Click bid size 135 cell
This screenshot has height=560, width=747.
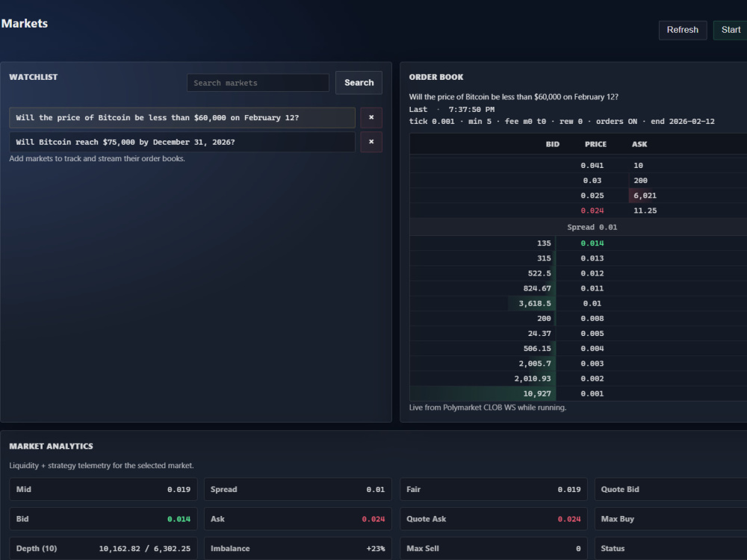(544, 243)
